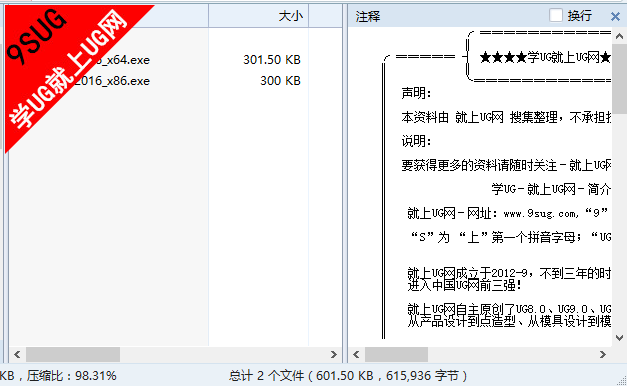Screen dimensions: 627x386
Task: Close the 注释 comment panel
Action: (615, 16)
